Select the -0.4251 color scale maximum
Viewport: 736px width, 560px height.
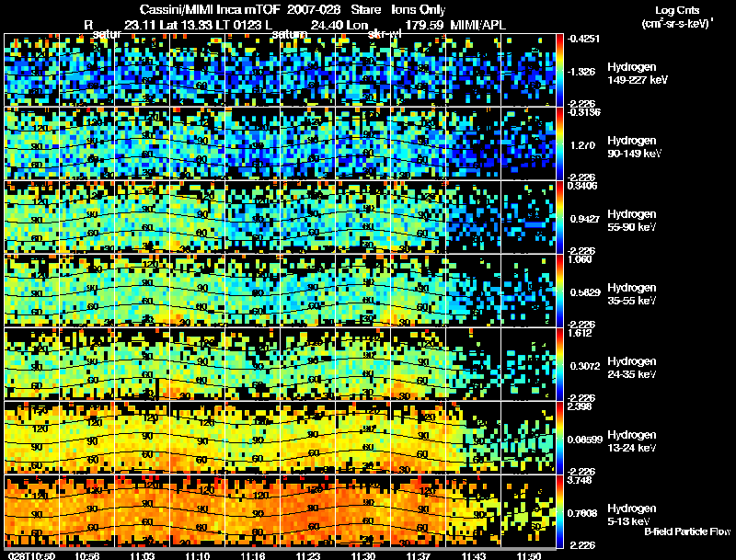[583, 39]
